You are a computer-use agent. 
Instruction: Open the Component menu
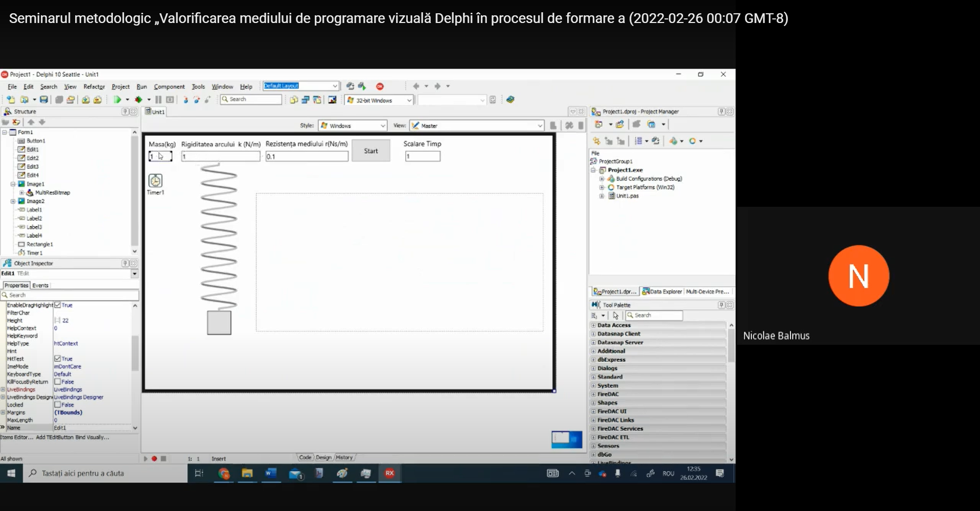169,87
